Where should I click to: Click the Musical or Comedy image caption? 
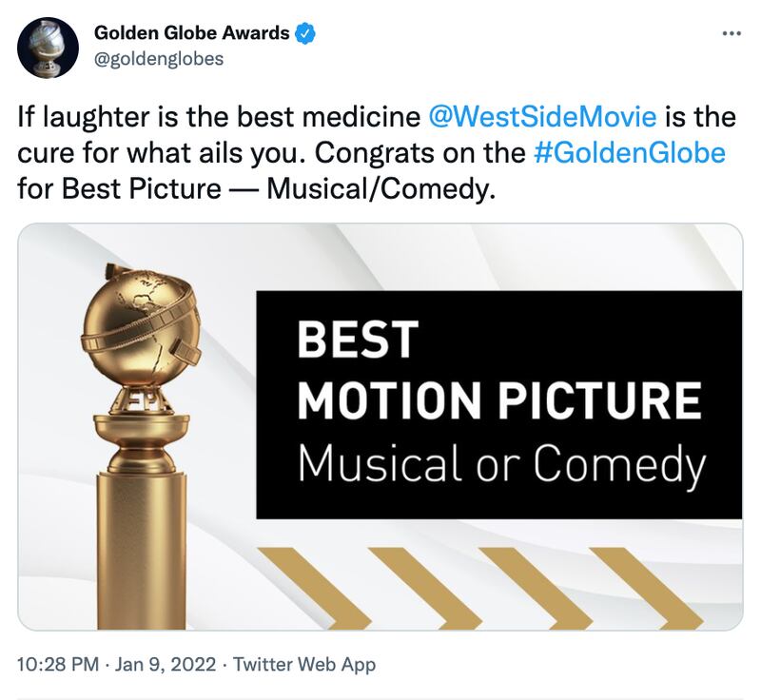[x=501, y=463]
